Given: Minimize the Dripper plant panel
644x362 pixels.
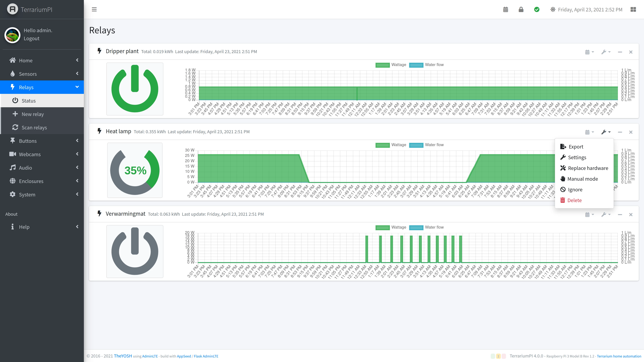Looking at the screenshot, I should tap(620, 52).
